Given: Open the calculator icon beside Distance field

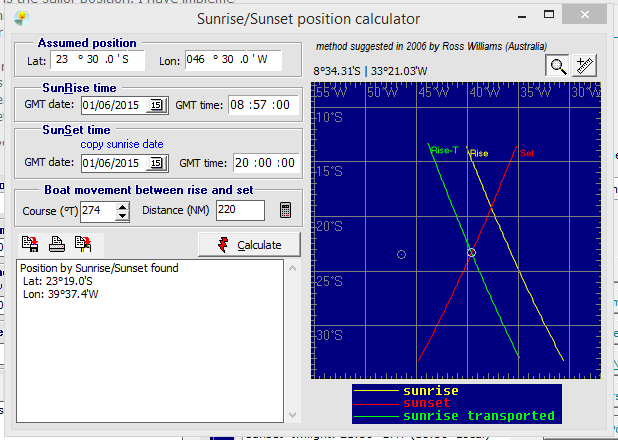Looking at the screenshot, I should point(285,210).
